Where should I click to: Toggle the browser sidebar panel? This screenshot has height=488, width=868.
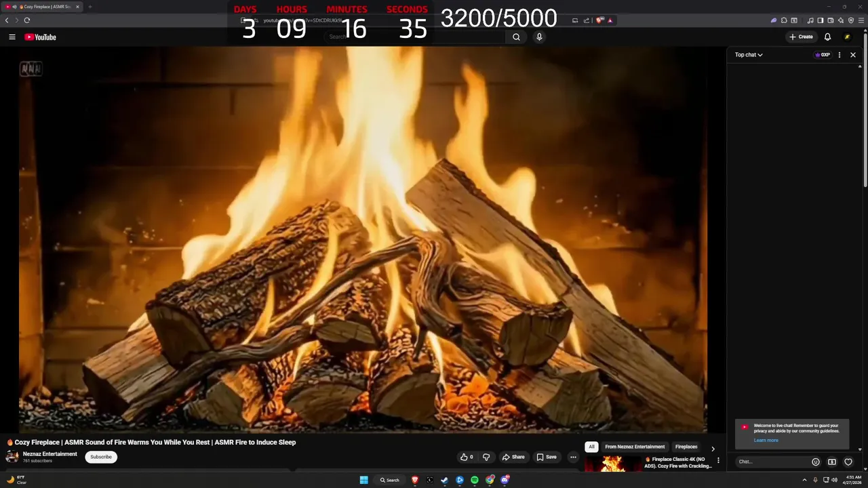pos(821,20)
